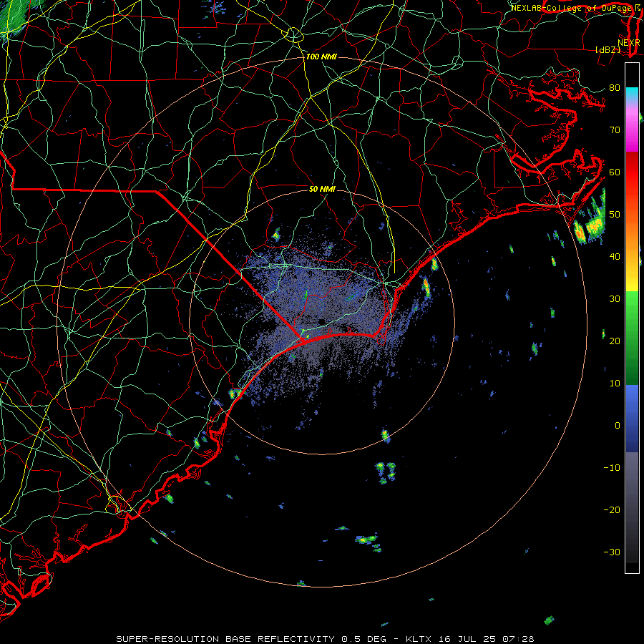Click the SUPER-RESOLUTION BASE REFLECTIVITY caption
Image resolution: width=644 pixels, height=644 pixels.
(x=225, y=639)
